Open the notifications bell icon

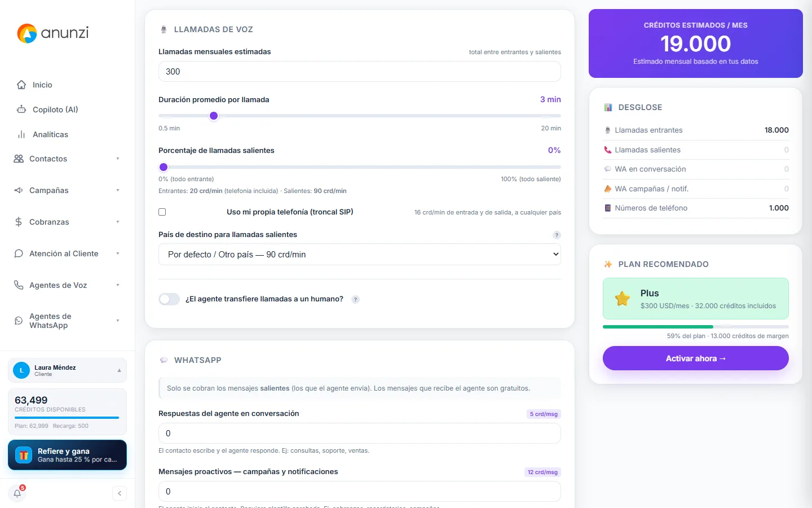(x=17, y=493)
